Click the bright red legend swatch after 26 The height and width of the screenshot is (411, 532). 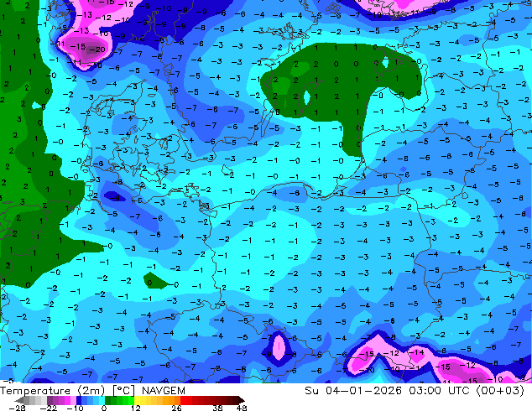click(x=184, y=400)
